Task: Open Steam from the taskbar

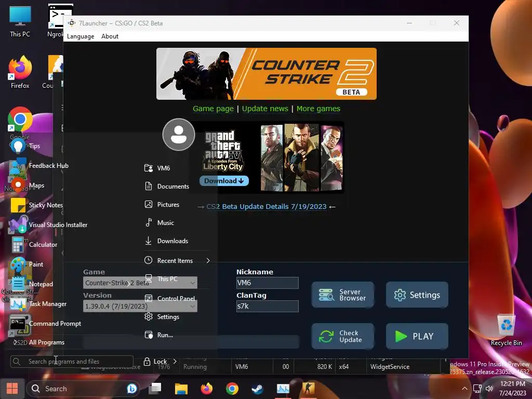Action: [x=258, y=389]
